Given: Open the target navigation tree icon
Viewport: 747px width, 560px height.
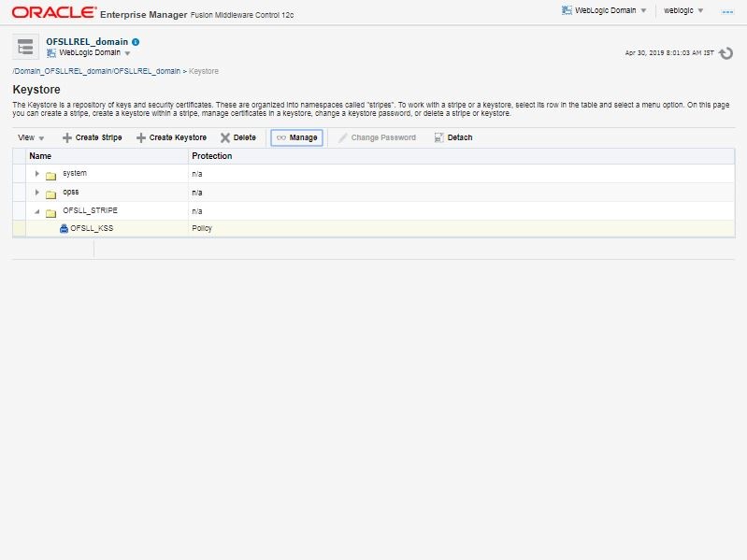Looking at the screenshot, I should click(x=25, y=47).
